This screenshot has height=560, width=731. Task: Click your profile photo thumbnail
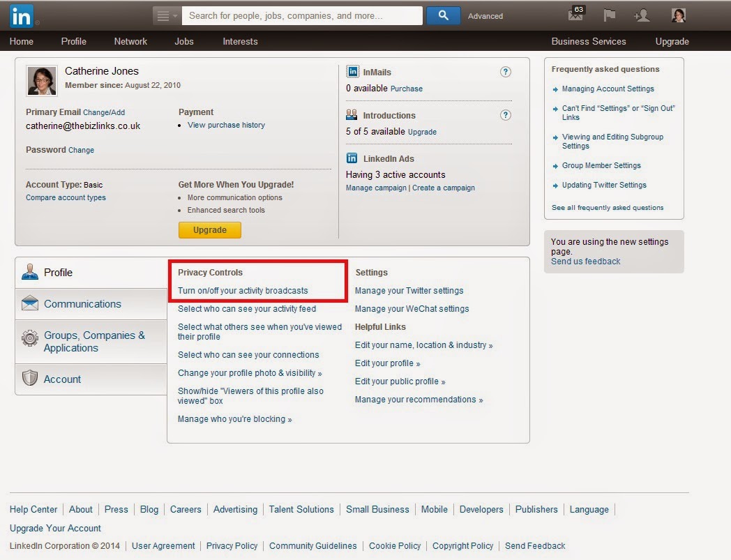point(678,15)
